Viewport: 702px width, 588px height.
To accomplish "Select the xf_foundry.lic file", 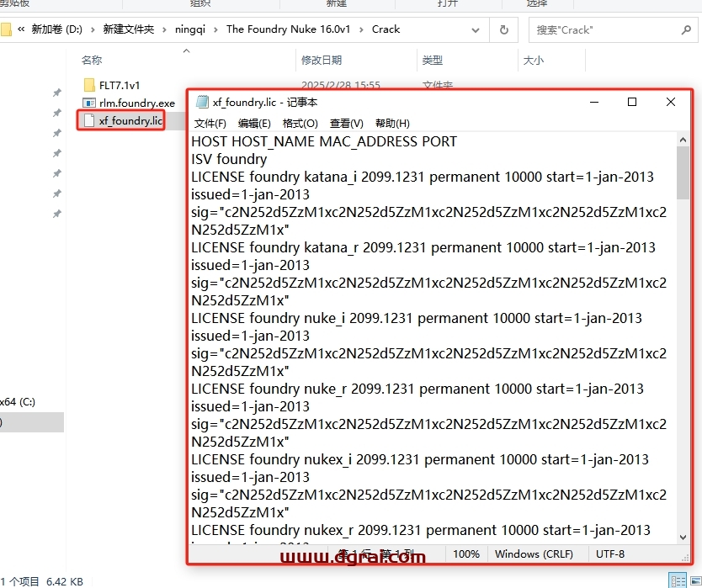I will coord(121,120).
